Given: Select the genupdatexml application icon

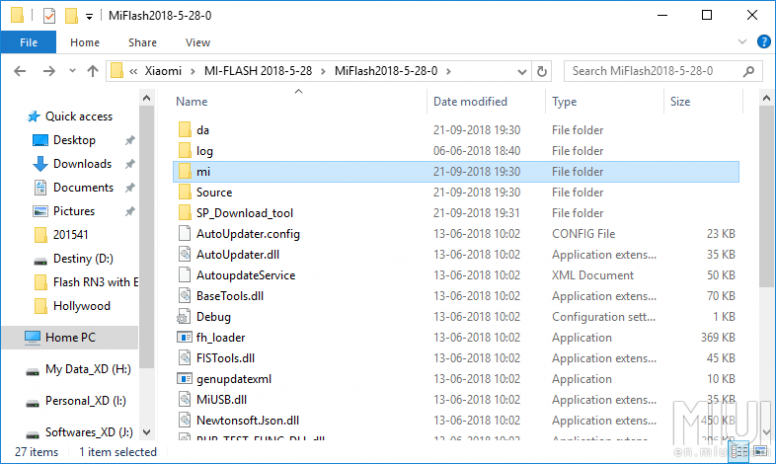Looking at the screenshot, I should pos(184,379).
